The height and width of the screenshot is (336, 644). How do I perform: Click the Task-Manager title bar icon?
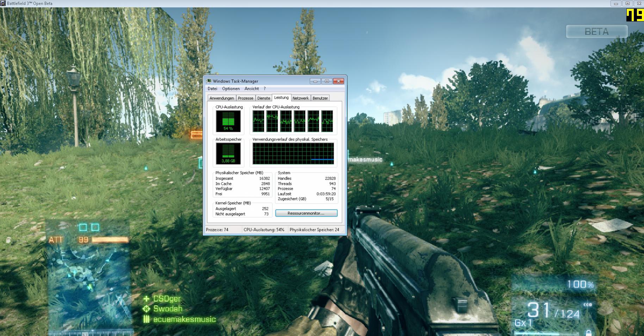coord(209,81)
